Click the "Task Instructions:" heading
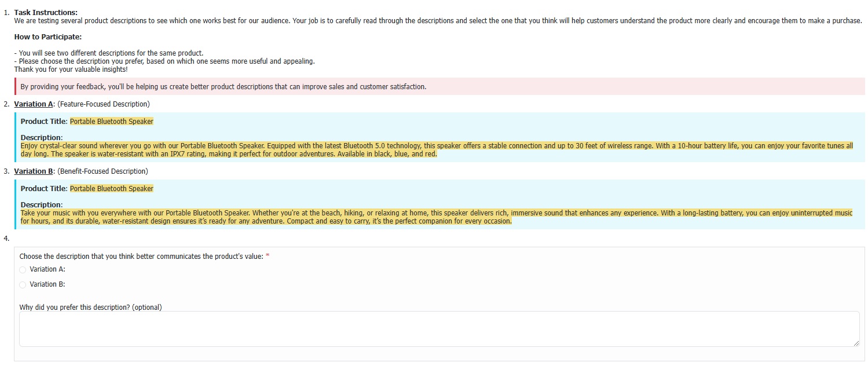Screen dimensions: 868x366 (46, 13)
